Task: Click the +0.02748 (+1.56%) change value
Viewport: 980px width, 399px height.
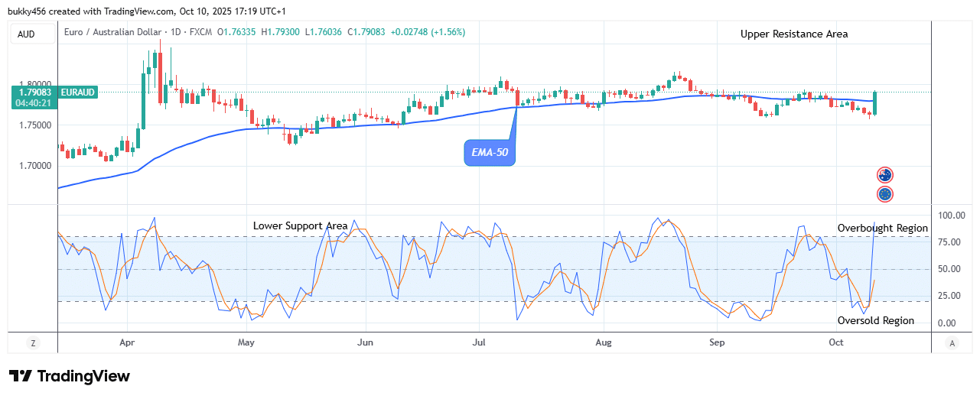Action: 427,32
